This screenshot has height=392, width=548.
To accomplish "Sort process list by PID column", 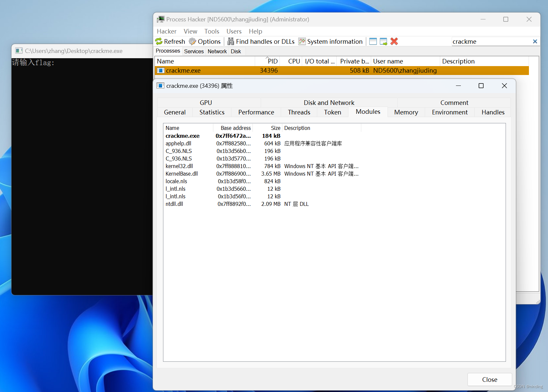I will (267, 61).
